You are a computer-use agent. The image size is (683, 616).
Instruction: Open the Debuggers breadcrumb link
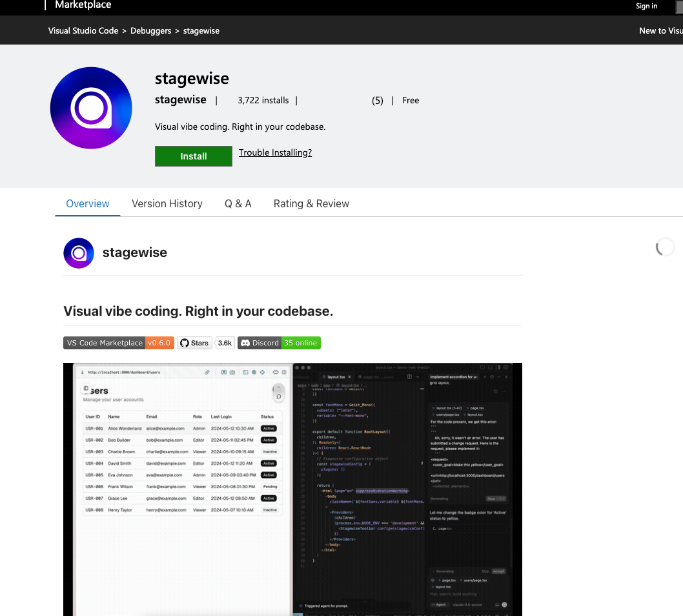[150, 31]
